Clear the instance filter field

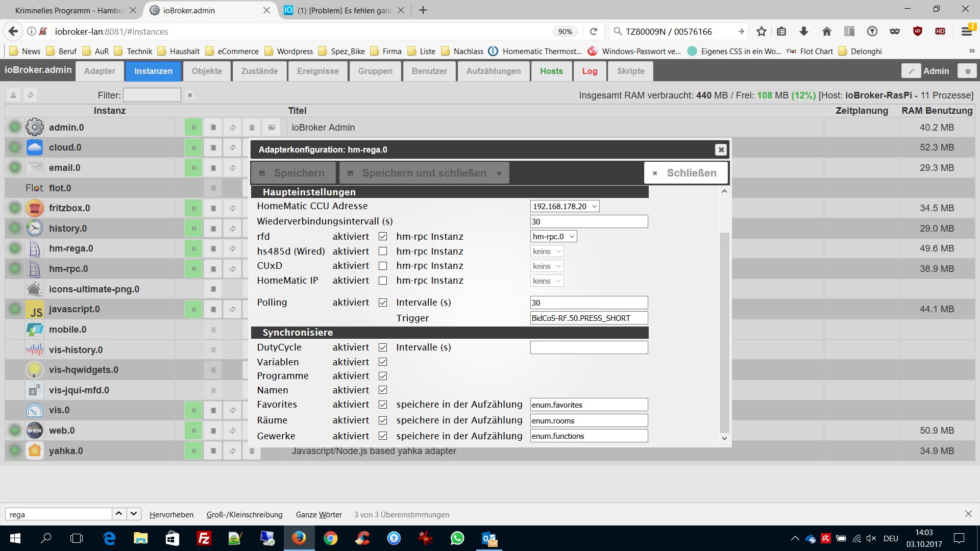point(189,95)
